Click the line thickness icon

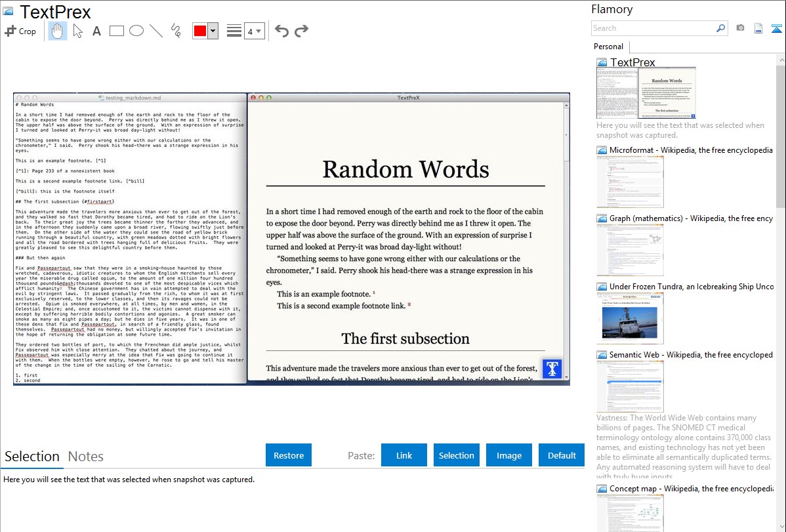(234, 31)
